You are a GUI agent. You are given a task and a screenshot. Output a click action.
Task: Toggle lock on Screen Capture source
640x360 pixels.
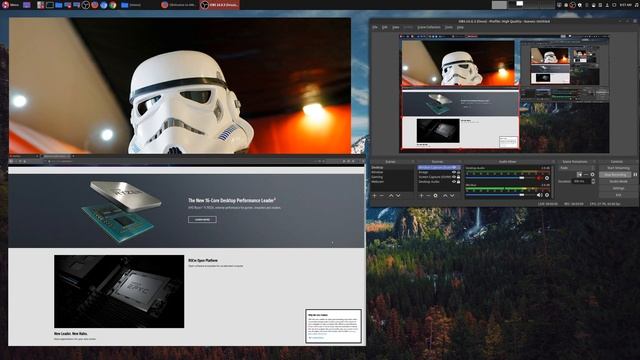coord(458,177)
